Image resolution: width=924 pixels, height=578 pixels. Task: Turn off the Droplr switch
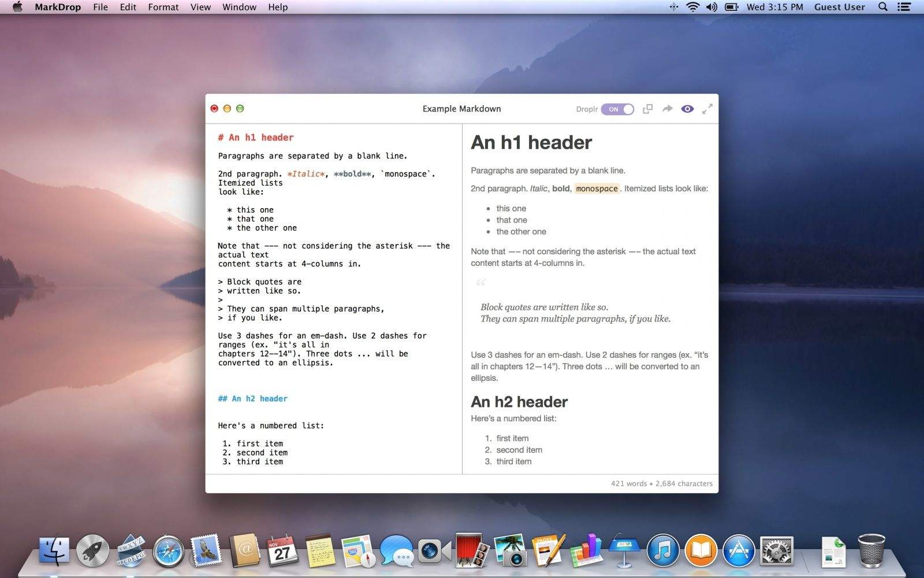tap(617, 109)
